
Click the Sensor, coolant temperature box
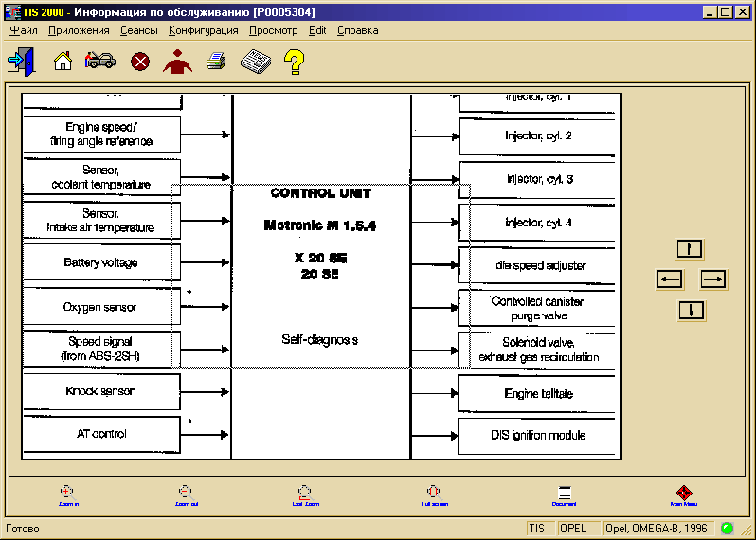coord(101,177)
